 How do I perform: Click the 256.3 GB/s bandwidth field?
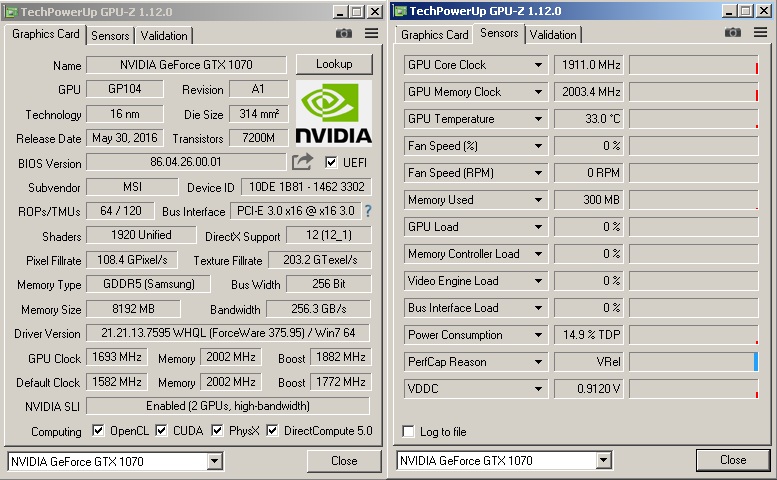(318, 309)
